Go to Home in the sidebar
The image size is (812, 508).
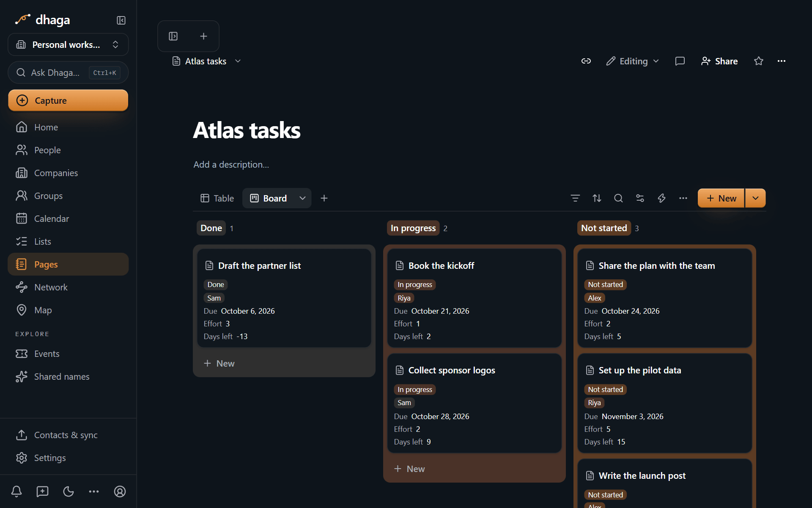coord(68,127)
